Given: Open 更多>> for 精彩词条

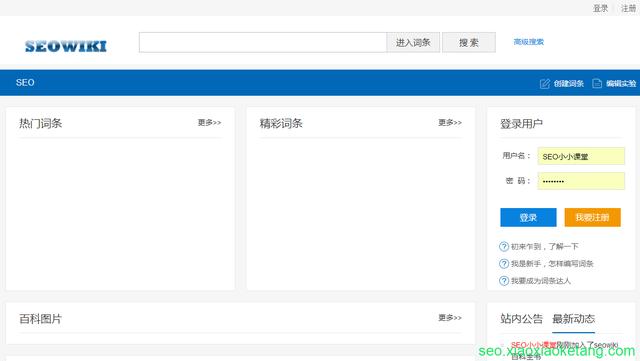Looking at the screenshot, I should point(450,123).
